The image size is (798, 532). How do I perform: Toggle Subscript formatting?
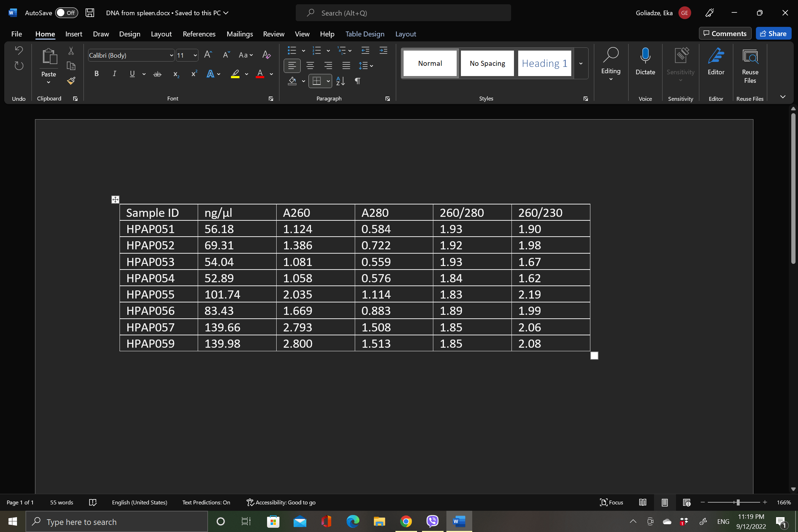pyautogui.click(x=176, y=74)
